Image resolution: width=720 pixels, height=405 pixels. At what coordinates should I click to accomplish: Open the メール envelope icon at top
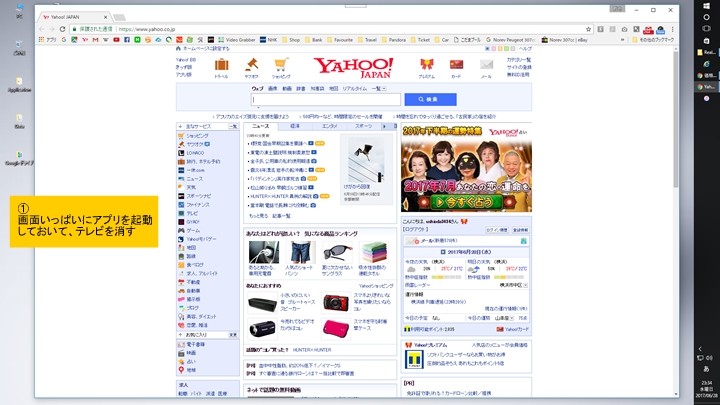tap(486, 65)
